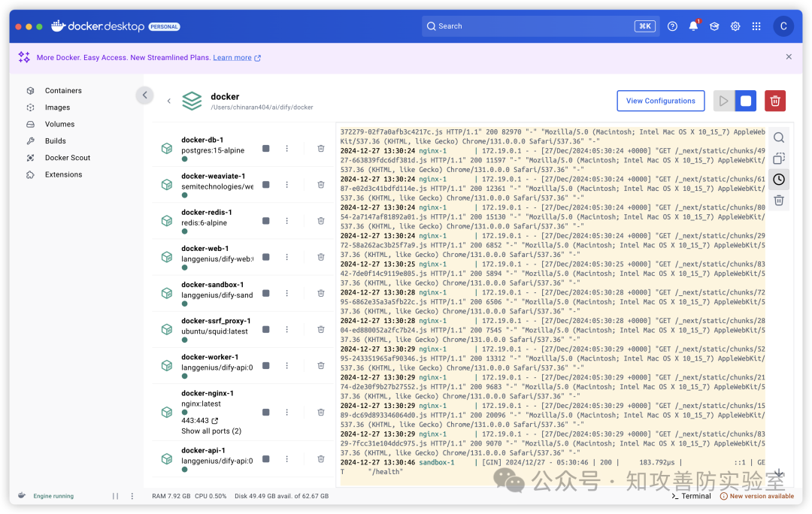Open notifications bell icon
The width and height of the screenshot is (812, 514).
693,26
